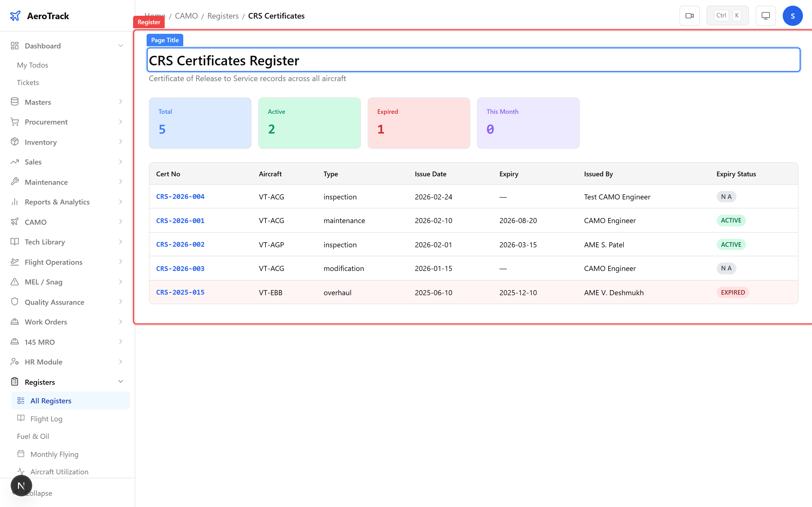The image size is (812, 507).
Task: Open certificate CRS-2026-004 link
Action: pos(180,197)
